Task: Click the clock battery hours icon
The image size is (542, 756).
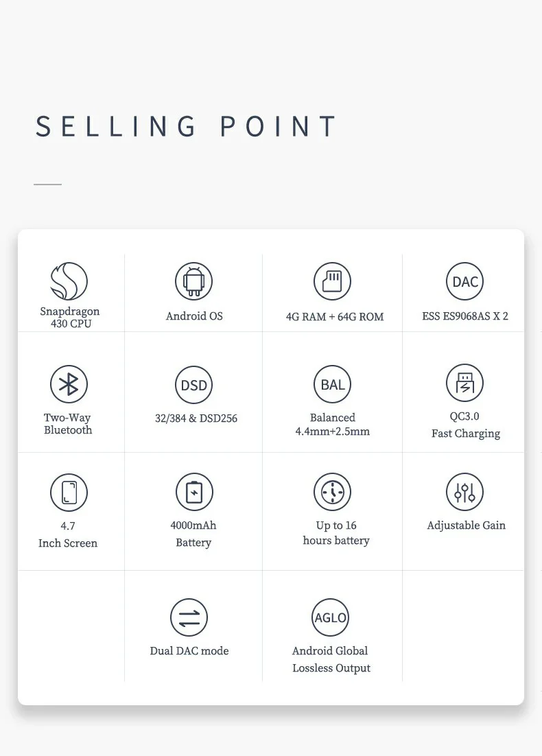Action: point(333,492)
